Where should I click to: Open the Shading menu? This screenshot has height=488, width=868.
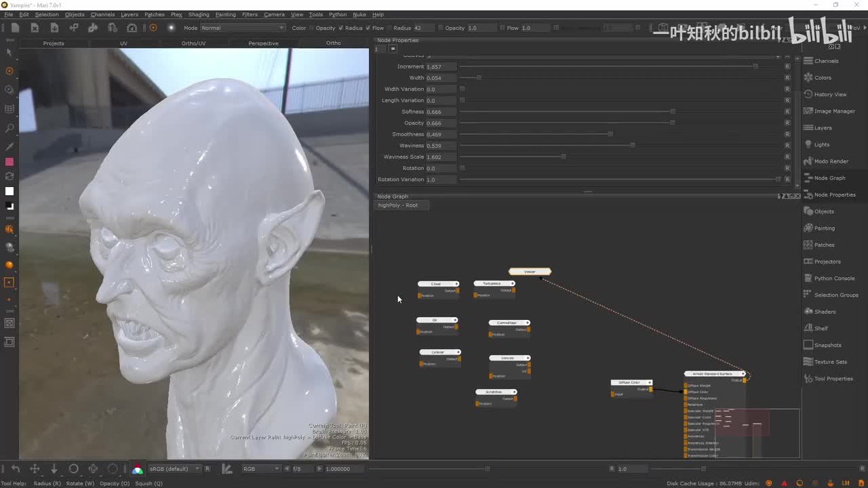coord(199,14)
